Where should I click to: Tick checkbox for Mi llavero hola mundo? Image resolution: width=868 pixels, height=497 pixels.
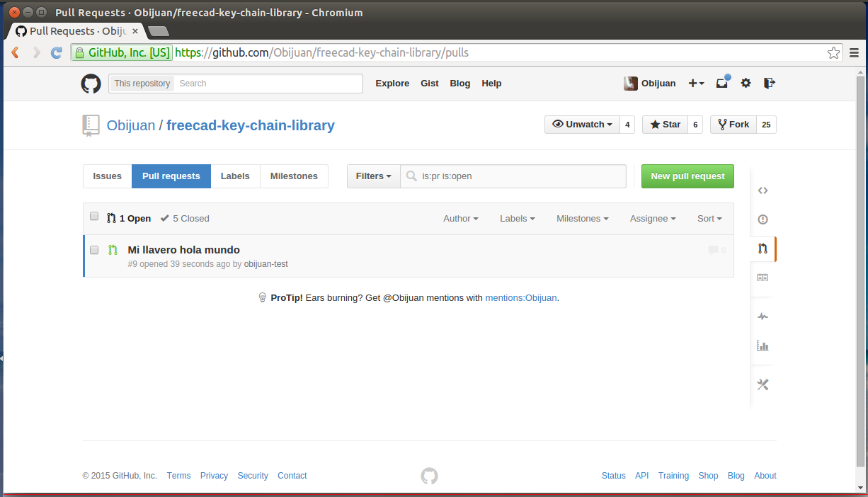coord(95,250)
